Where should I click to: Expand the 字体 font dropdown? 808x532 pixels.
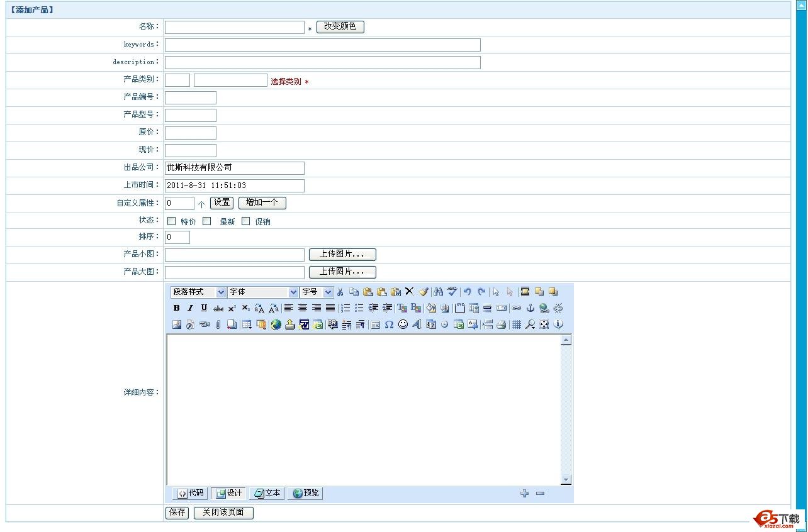(262, 292)
